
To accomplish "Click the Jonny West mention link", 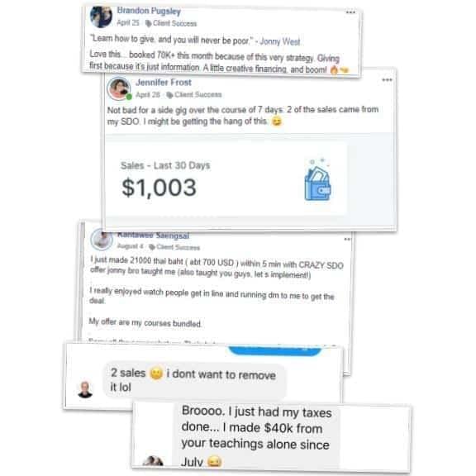I will [x=280, y=41].
